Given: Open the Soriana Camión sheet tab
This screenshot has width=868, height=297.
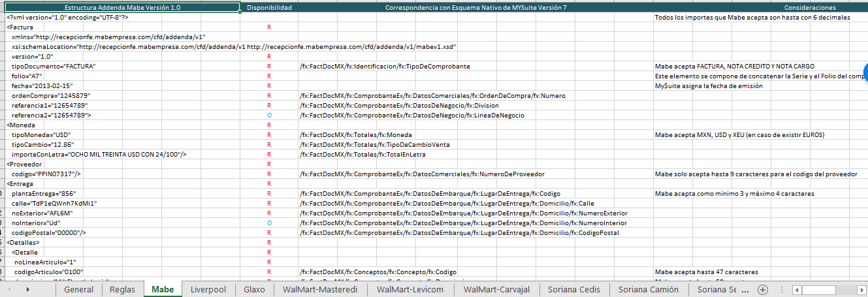Looking at the screenshot, I should (x=649, y=289).
